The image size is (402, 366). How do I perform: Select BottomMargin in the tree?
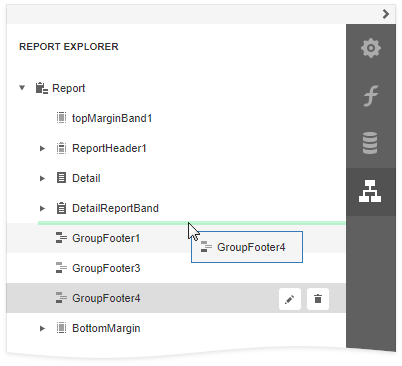click(106, 328)
